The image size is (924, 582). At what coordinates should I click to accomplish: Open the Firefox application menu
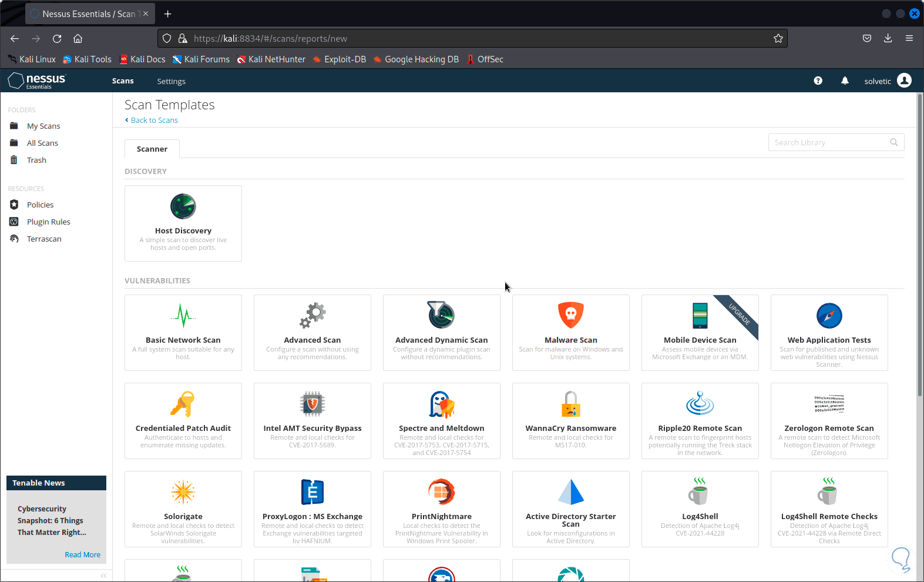909,38
